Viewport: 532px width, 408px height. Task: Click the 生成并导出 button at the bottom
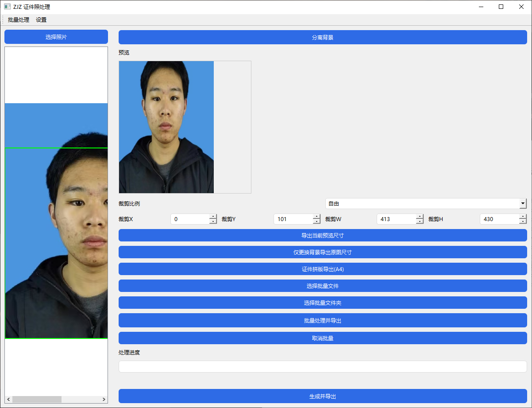click(322, 396)
